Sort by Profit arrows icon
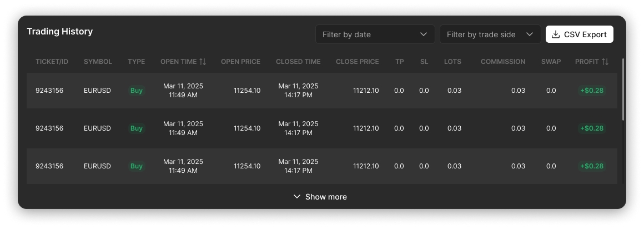The width and height of the screenshot is (644, 229). [605, 62]
